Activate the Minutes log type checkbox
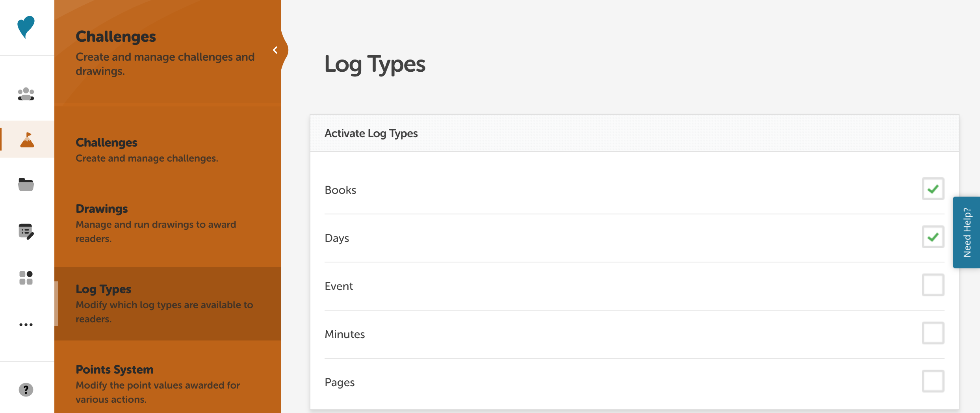980x413 pixels. tap(933, 333)
